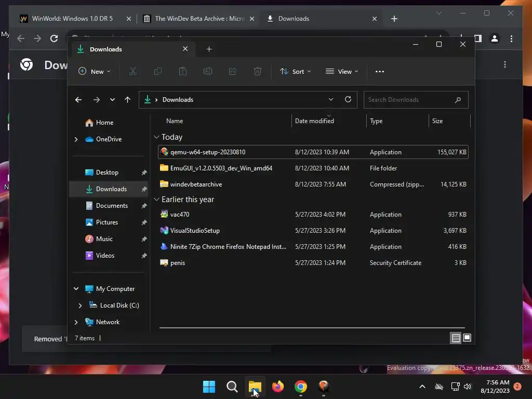Switch to large thumbnails view icon in status bar
Viewport: 532px width, 399px height.
[467, 338]
